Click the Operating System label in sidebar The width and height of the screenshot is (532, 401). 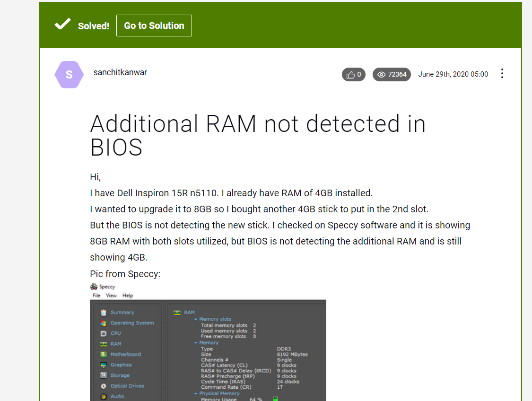pyautogui.click(x=132, y=323)
